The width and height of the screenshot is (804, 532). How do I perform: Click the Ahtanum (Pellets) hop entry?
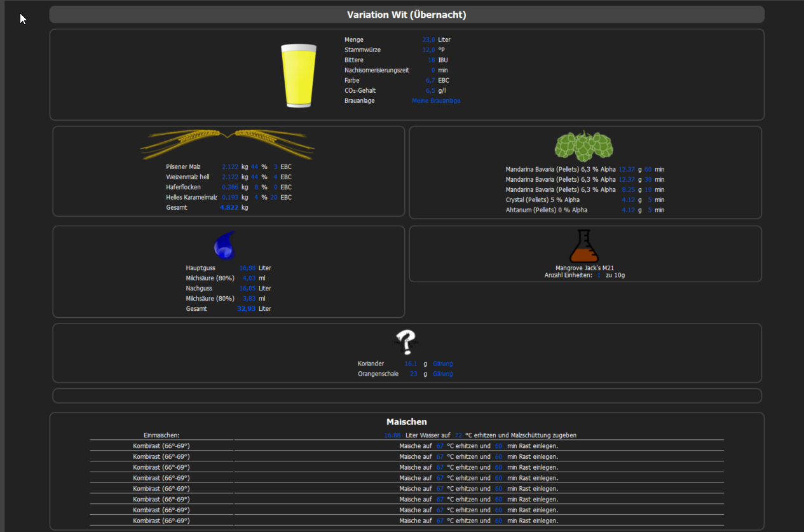click(546, 210)
